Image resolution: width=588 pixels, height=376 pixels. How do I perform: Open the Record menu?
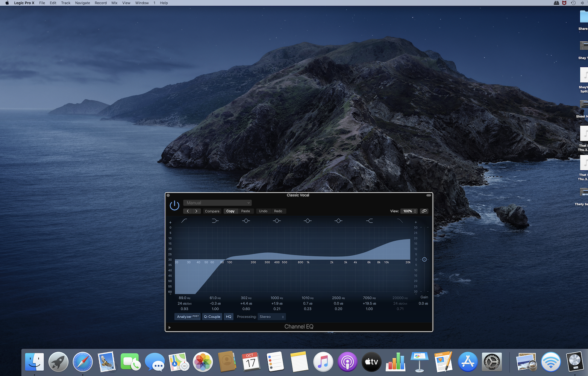pyautogui.click(x=101, y=3)
